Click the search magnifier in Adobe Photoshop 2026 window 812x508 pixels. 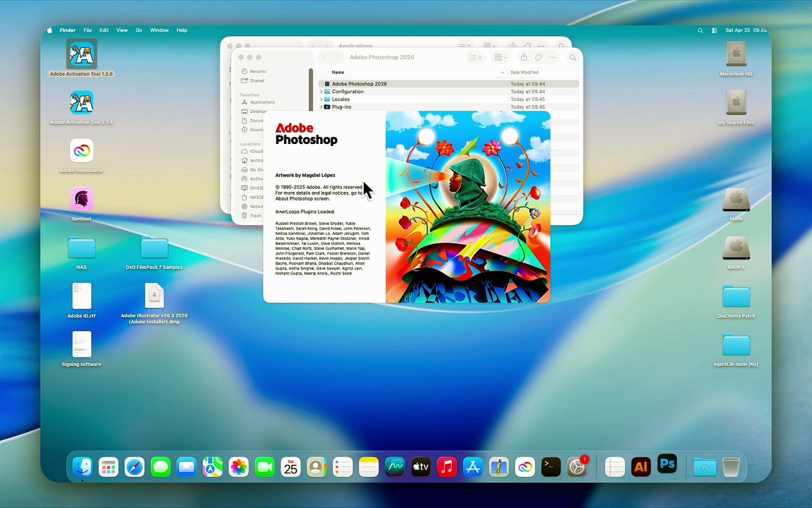click(x=573, y=58)
